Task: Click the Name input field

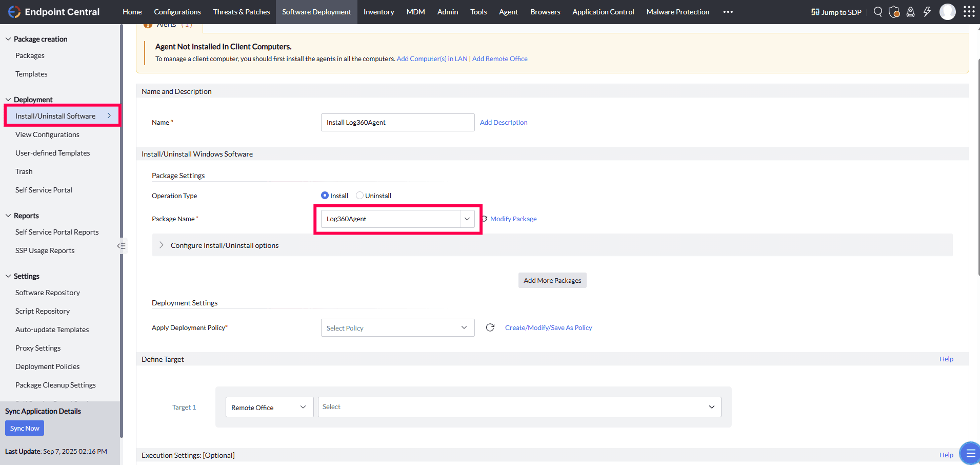Action: (397, 122)
